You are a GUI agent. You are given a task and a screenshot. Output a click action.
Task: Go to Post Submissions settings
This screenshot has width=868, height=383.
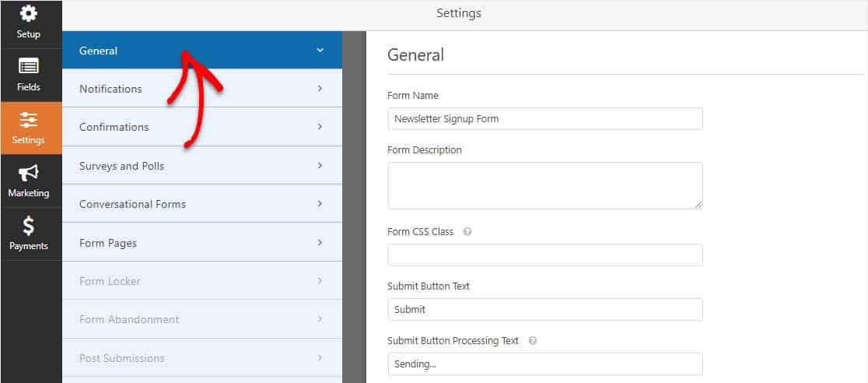coord(122,358)
